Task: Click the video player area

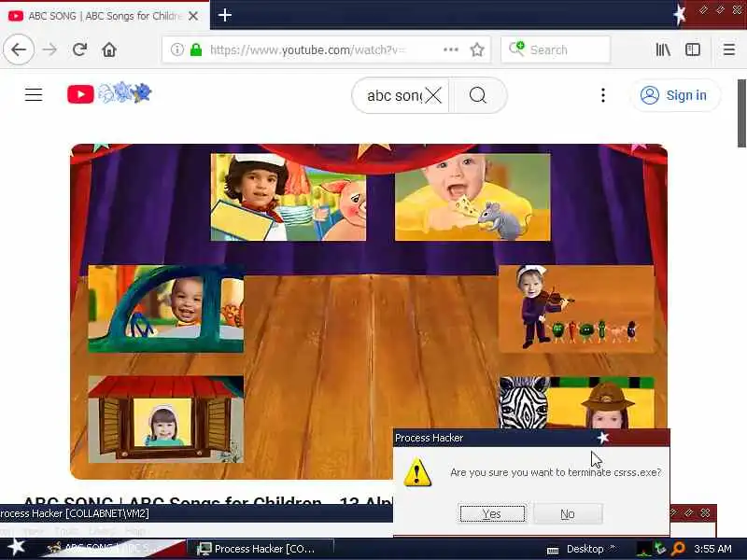Action: [x=369, y=312]
